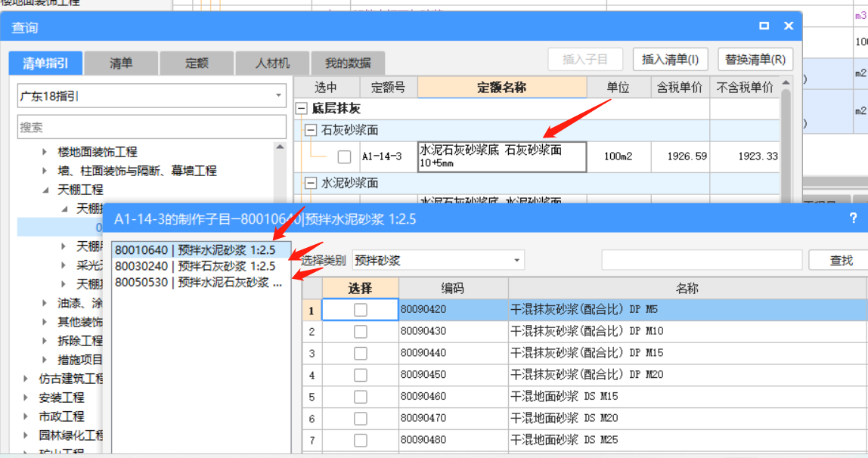The height and width of the screenshot is (458, 868).
Task: Select the 天棚工程 tree item
Action: (x=80, y=190)
